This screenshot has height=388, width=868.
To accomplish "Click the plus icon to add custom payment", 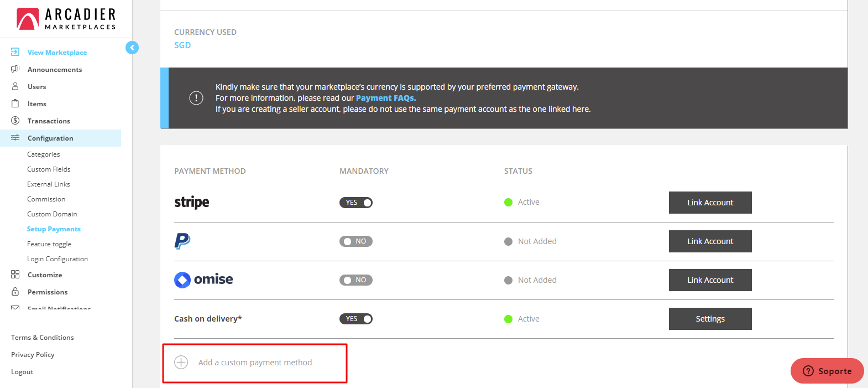I will (x=181, y=363).
